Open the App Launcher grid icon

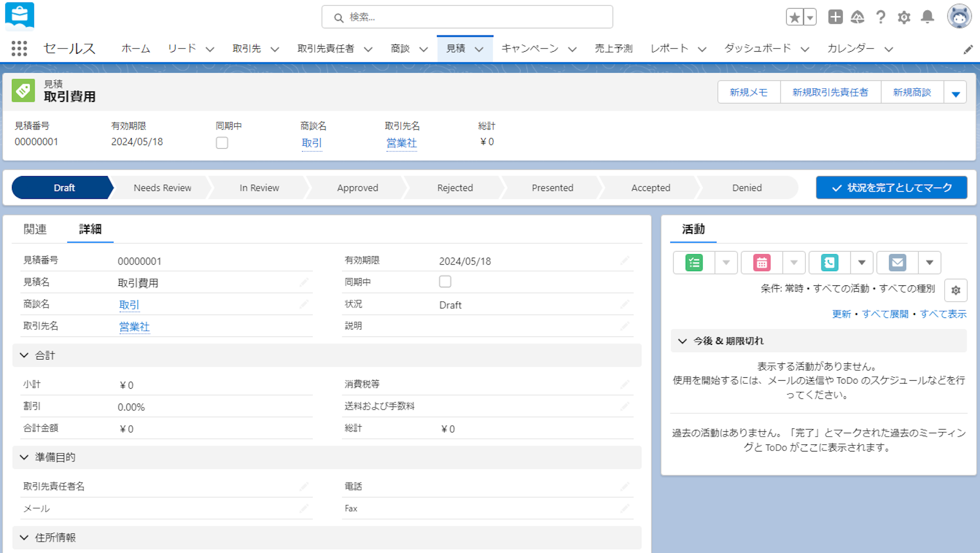point(19,48)
